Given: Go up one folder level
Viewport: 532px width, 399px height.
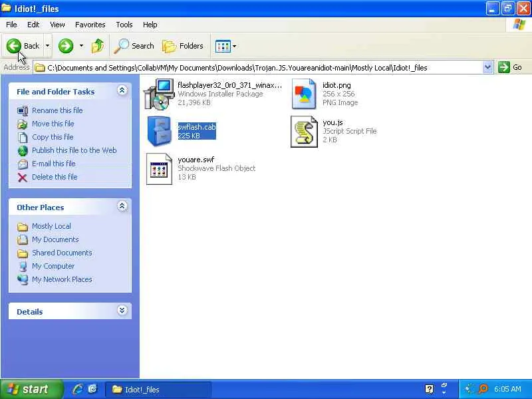Looking at the screenshot, I should 98,46.
